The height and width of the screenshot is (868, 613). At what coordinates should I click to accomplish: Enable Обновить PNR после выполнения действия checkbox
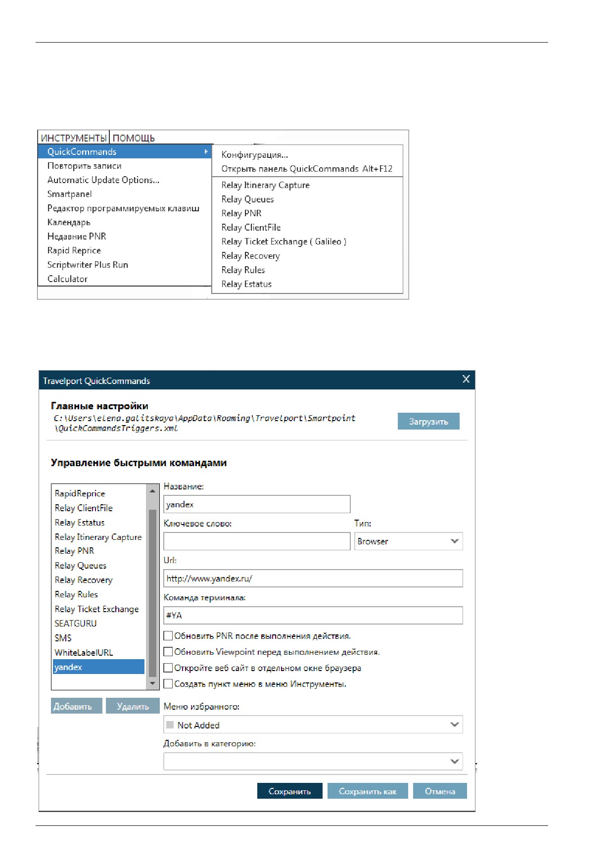[x=168, y=636]
